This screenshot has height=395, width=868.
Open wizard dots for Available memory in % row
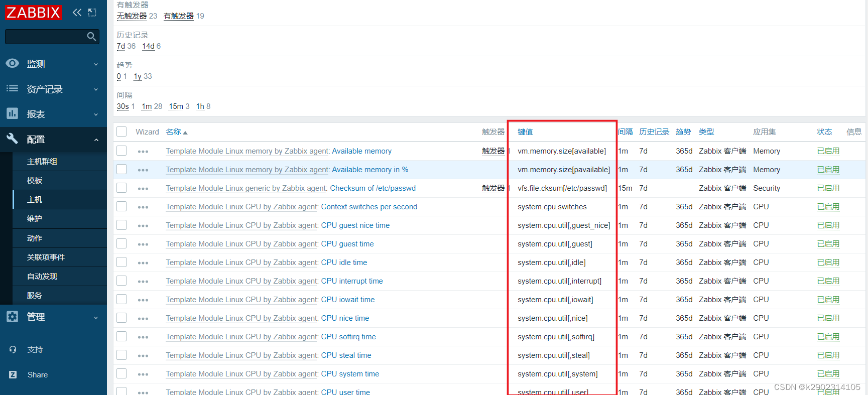tap(143, 170)
